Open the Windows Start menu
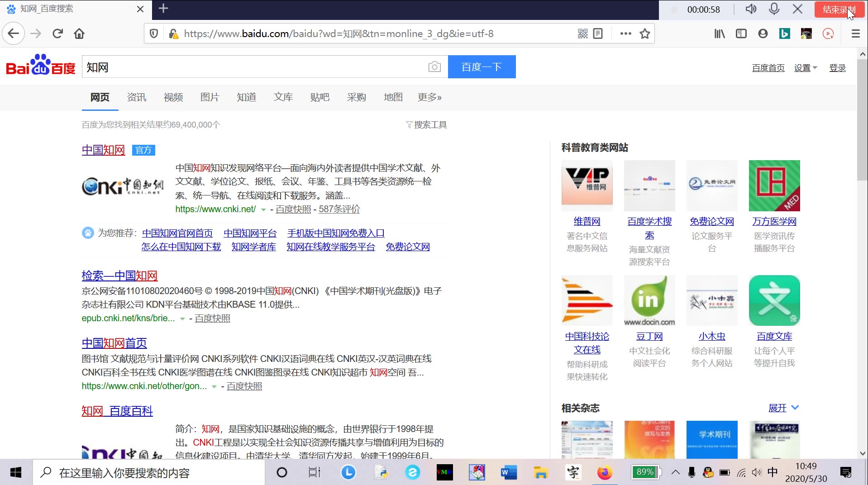 click(x=16, y=472)
